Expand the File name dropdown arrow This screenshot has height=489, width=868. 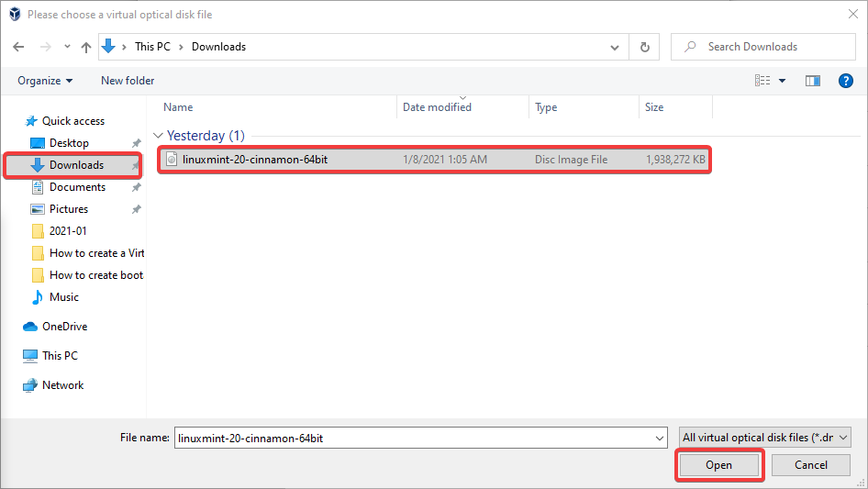(660, 438)
